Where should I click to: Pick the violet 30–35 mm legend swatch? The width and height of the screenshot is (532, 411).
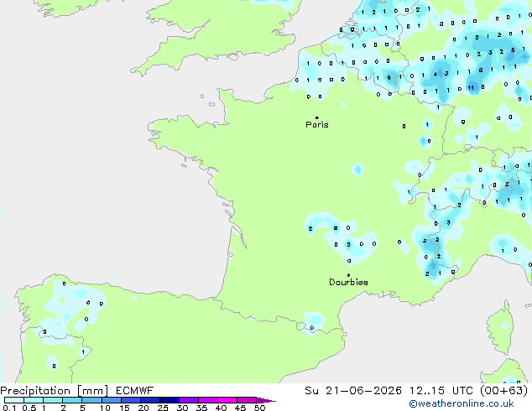point(188,400)
